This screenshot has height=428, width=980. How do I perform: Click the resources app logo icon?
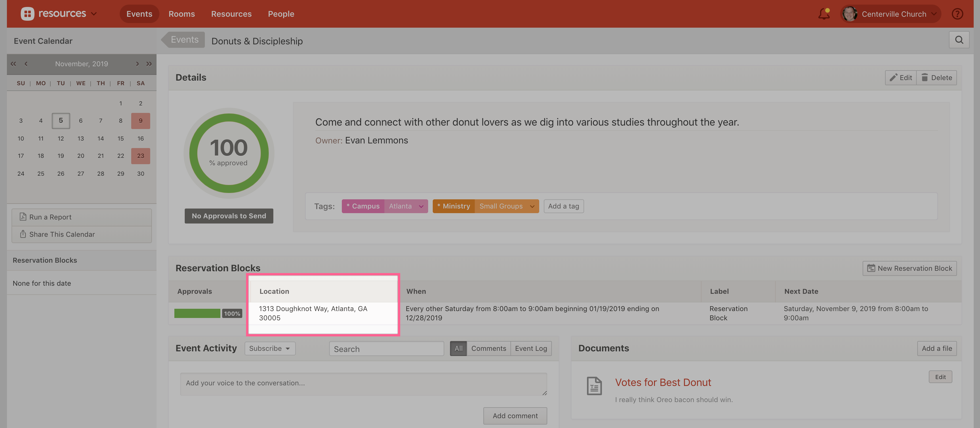tap(27, 14)
